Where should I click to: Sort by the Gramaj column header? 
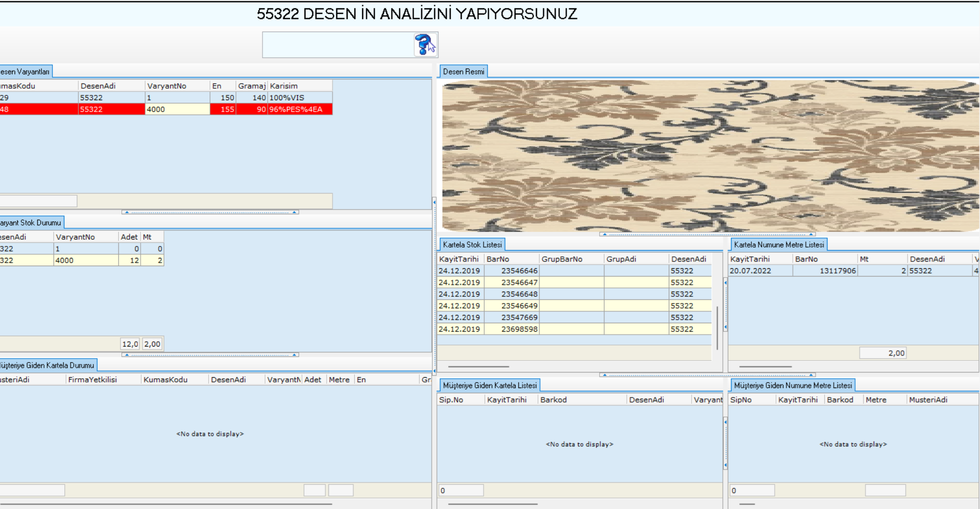pyautogui.click(x=252, y=86)
